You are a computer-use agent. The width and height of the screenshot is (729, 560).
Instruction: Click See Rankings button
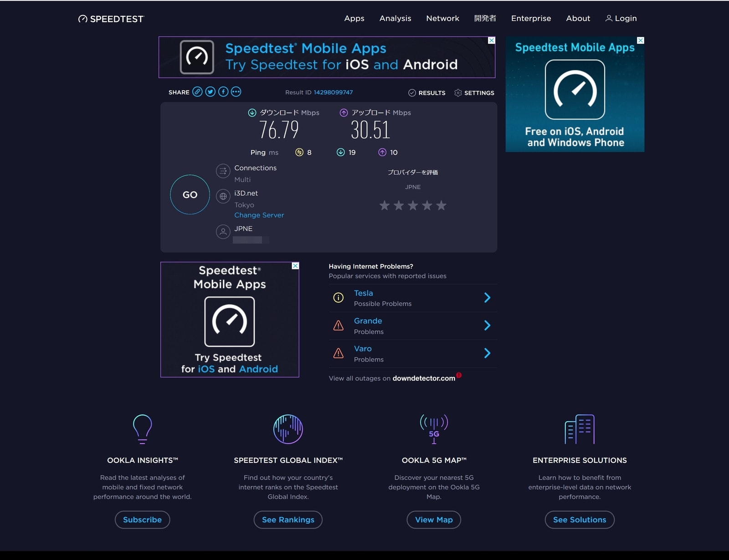tap(288, 520)
